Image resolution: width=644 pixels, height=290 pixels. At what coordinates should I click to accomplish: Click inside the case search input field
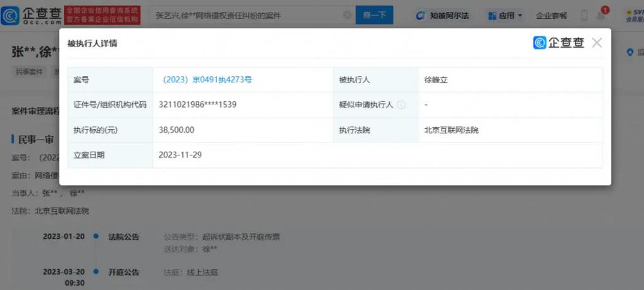245,15
